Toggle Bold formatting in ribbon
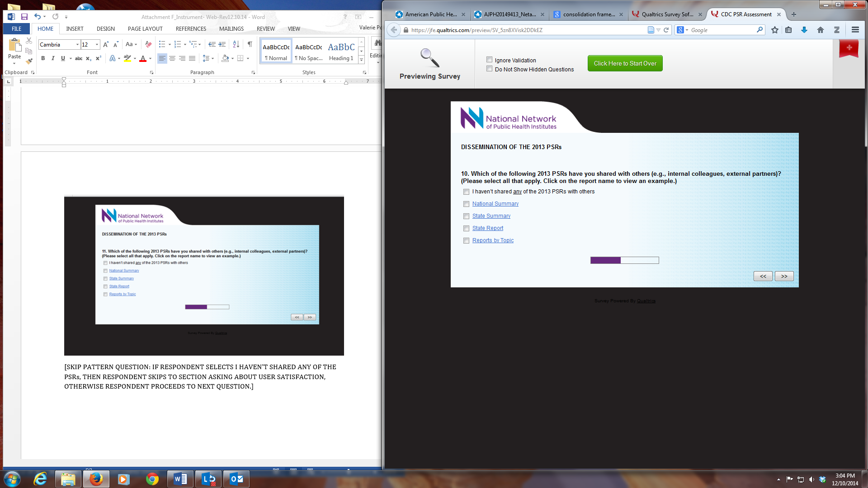The height and width of the screenshot is (488, 868). coord(43,58)
